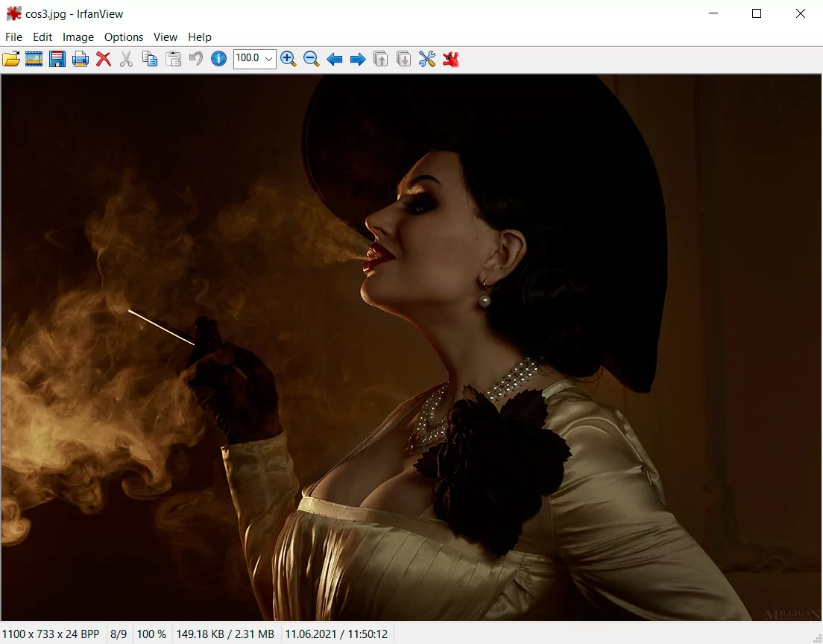Copy image using the copy icon
This screenshot has height=644, width=823.
[150, 59]
